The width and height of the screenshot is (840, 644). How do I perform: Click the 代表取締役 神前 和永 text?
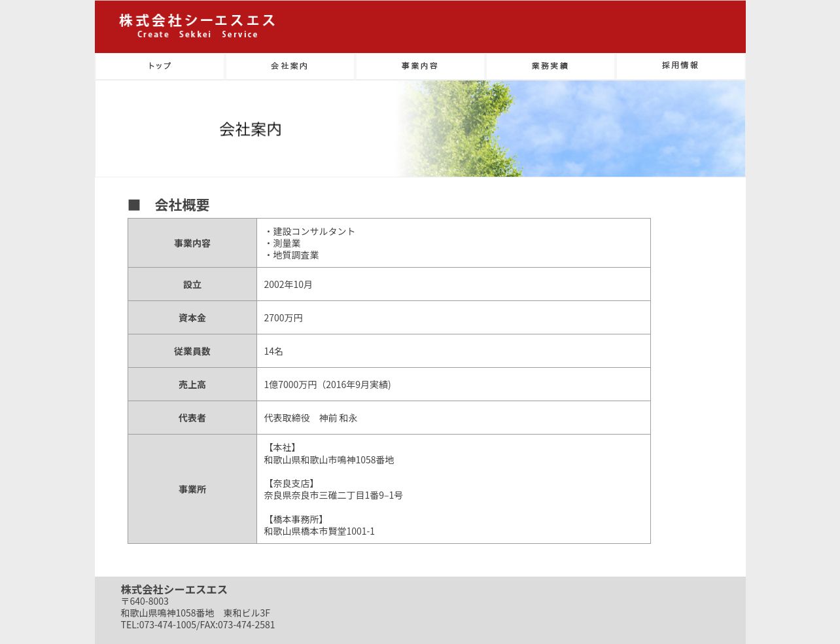tap(311, 418)
